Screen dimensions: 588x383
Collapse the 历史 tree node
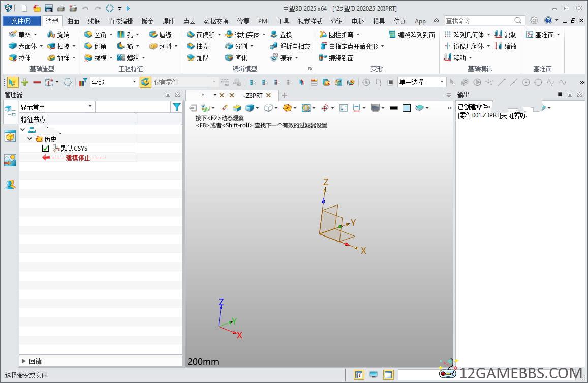coord(29,139)
